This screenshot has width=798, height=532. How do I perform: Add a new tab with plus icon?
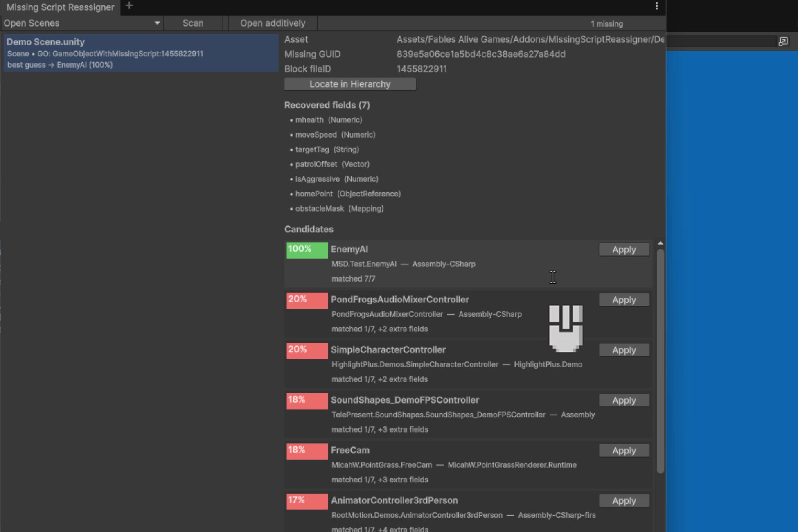pyautogui.click(x=129, y=6)
